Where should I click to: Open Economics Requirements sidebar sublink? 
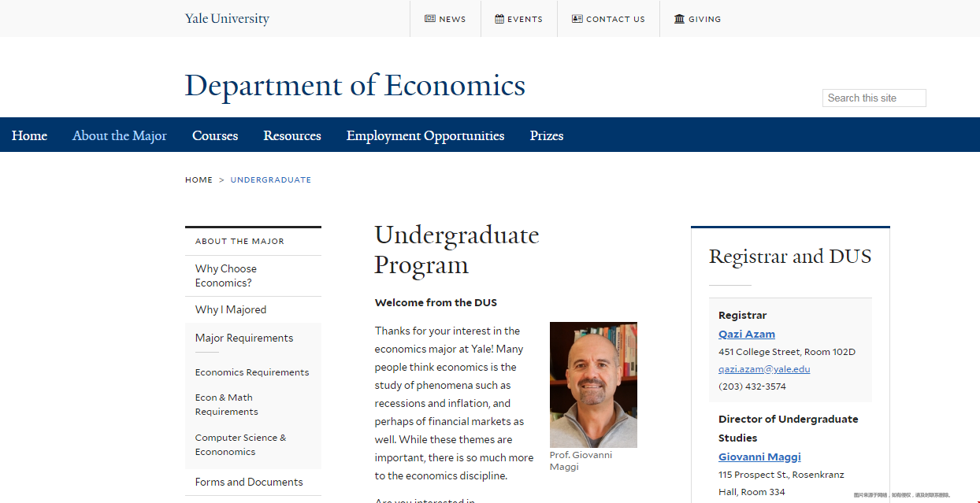252,372
